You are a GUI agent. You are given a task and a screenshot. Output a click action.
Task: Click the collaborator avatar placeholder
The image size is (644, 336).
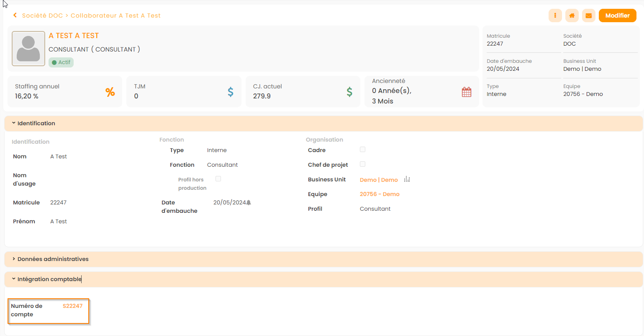(x=28, y=49)
